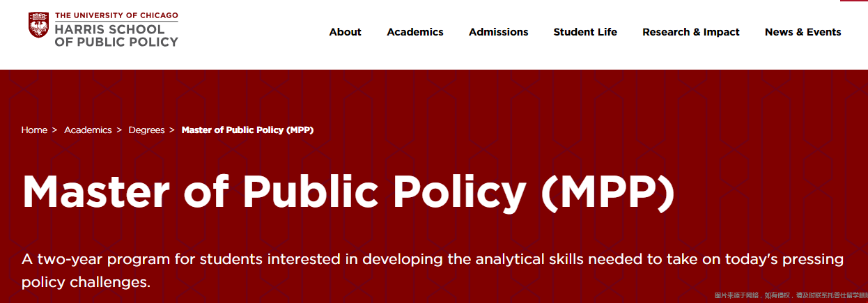
Task: Open the Harris School of Public Policy wordmark
Action: tap(116, 36)
